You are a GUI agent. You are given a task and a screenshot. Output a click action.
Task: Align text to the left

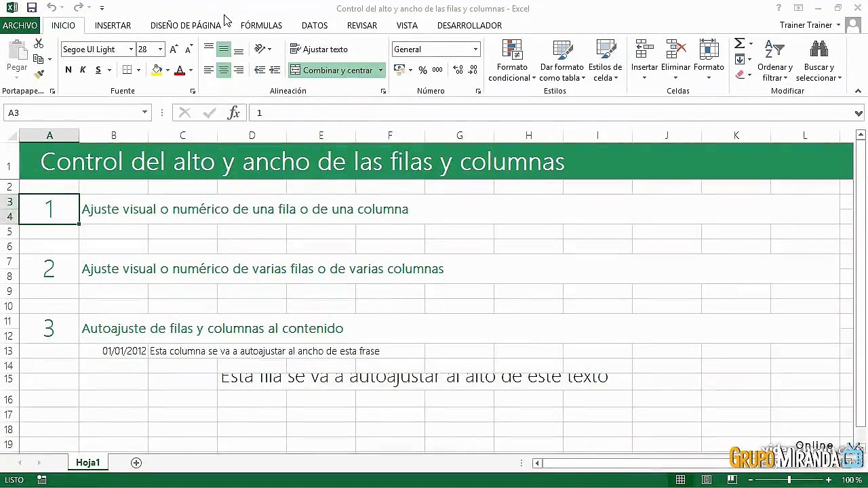[x=209, y=70]
